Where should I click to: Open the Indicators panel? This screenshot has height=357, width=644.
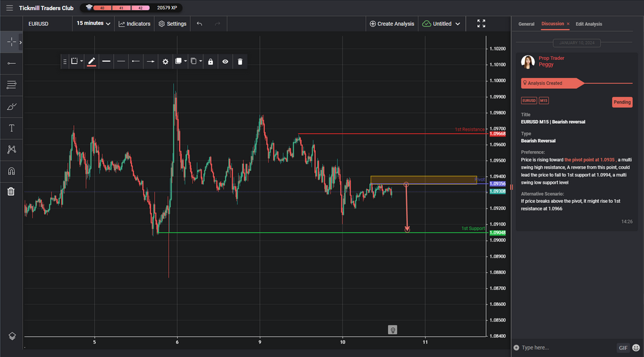pos(135,24)
